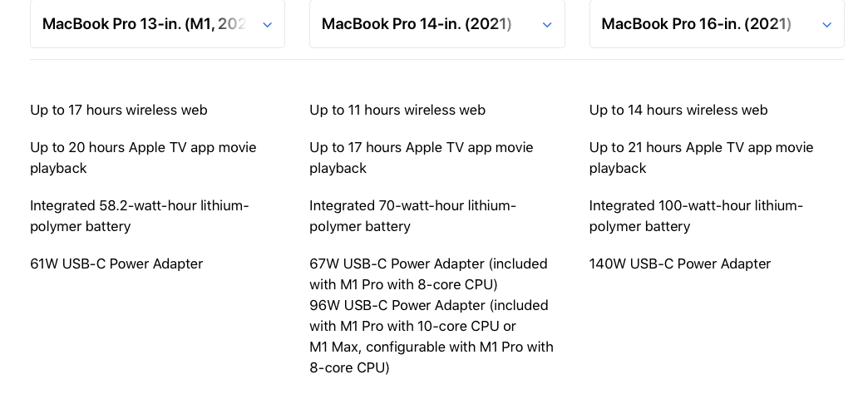Viewport: 868px width, 404px height.
Task: Click "Up to 14 hours wireless web" text
Action: (x=678, y=110)
